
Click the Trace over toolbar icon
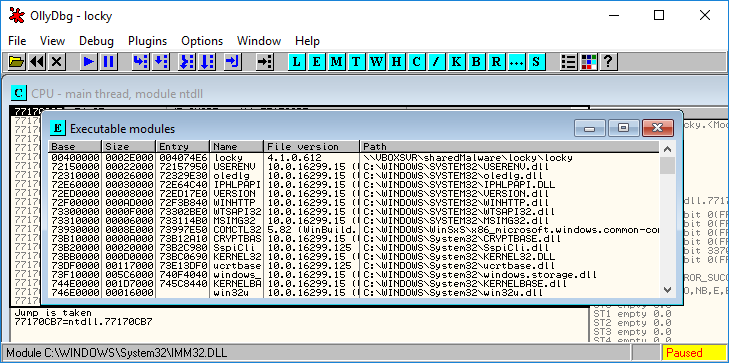(x=207, y=61)
